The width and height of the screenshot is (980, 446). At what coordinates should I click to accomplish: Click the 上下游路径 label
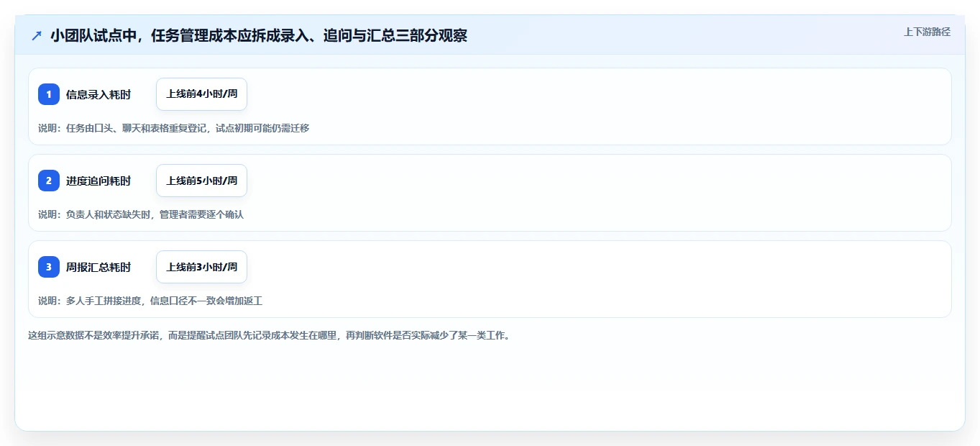[x=927, y=32]
